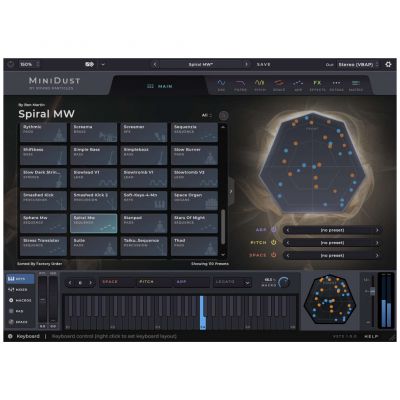Toggle the PITCH power switch
Image resolution: width=400 pixels, height=400 pixels.
[274, 242]
